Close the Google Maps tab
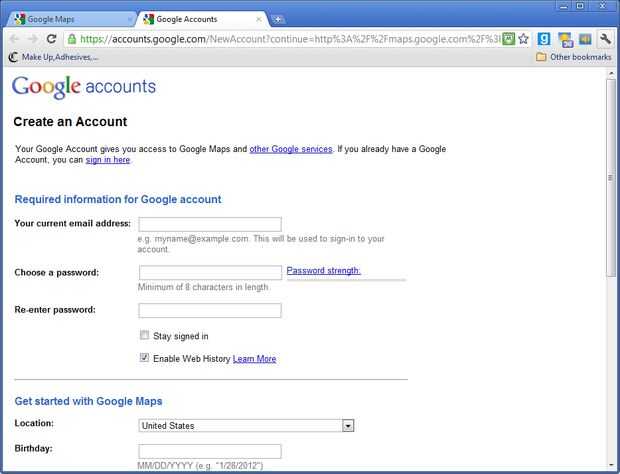 [130, 19]
